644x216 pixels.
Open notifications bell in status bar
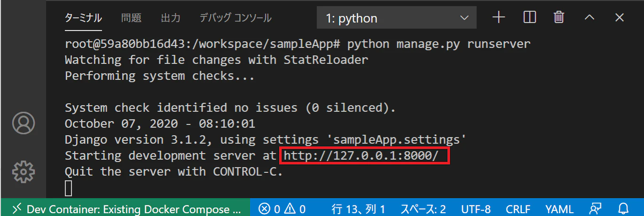[623, 208]
